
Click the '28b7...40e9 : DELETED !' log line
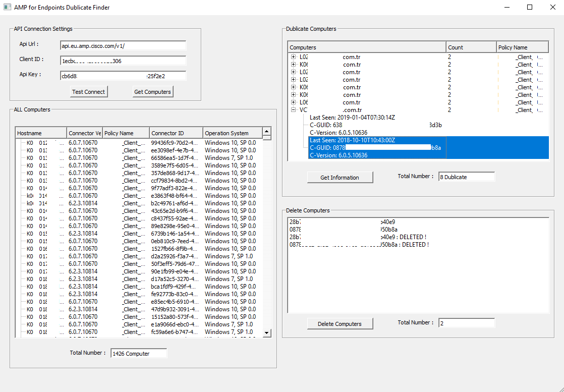tap(358, 237)
